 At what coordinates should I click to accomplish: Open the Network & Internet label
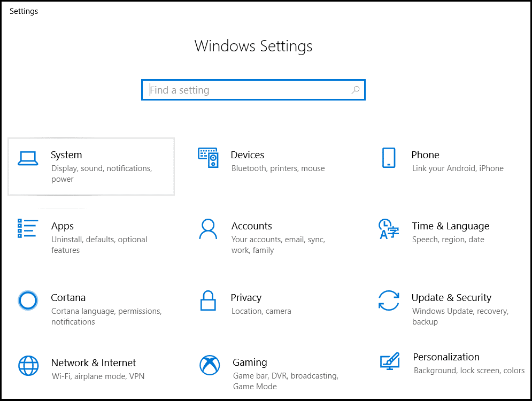[x=94, y=363]
